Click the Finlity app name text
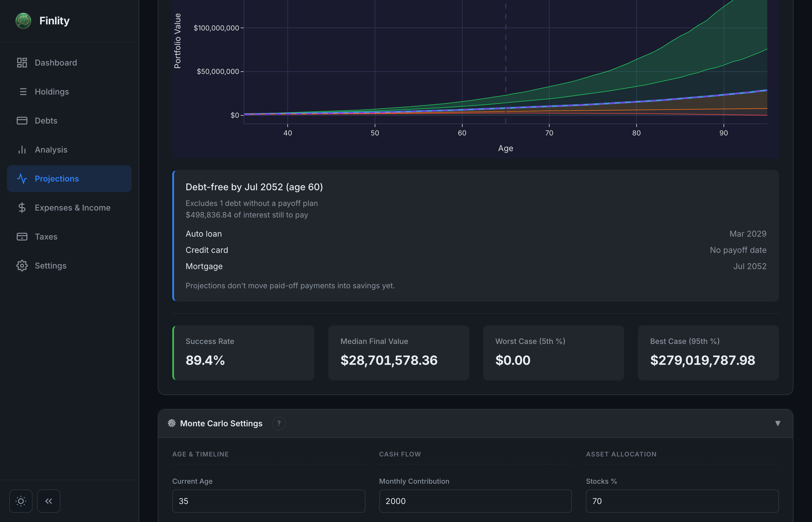 coord(55,21)
